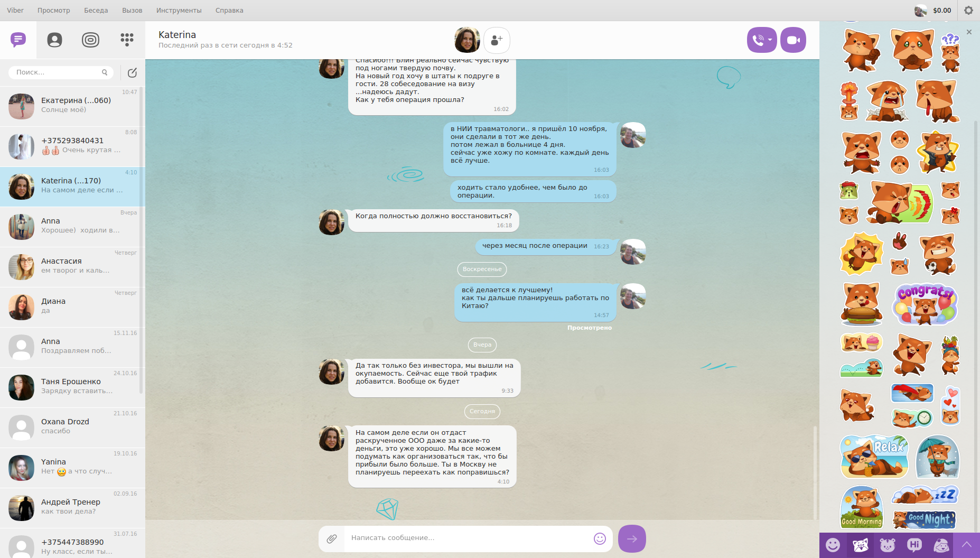This screenshot has height=558, width=980.
Task: Open chat with Анастасия
Action: [72, 267]
